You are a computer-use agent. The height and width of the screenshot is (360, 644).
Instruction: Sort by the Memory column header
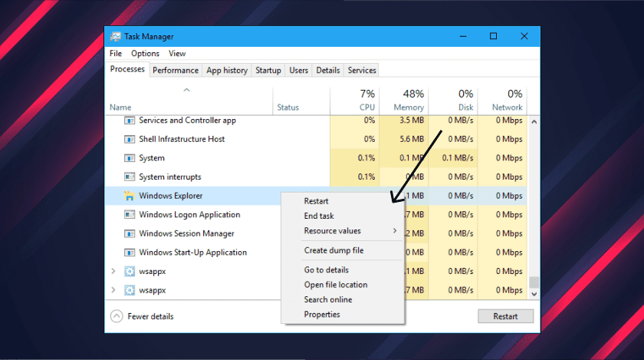409,107
